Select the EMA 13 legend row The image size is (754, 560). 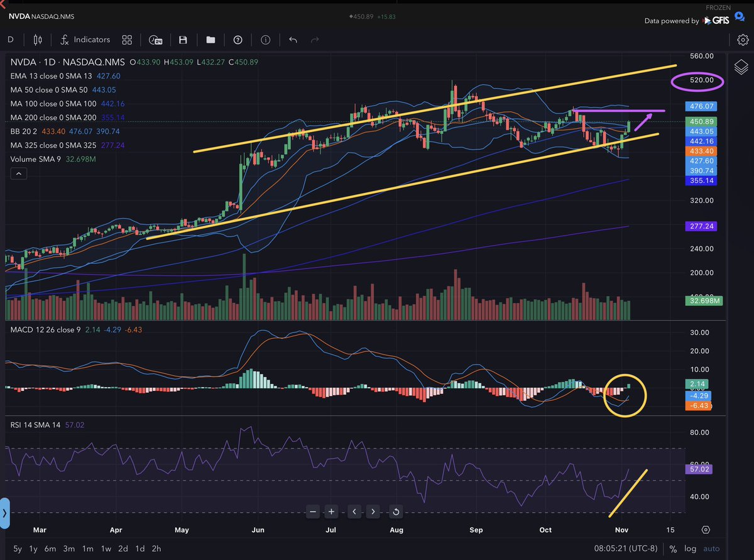tap(65, 76)
